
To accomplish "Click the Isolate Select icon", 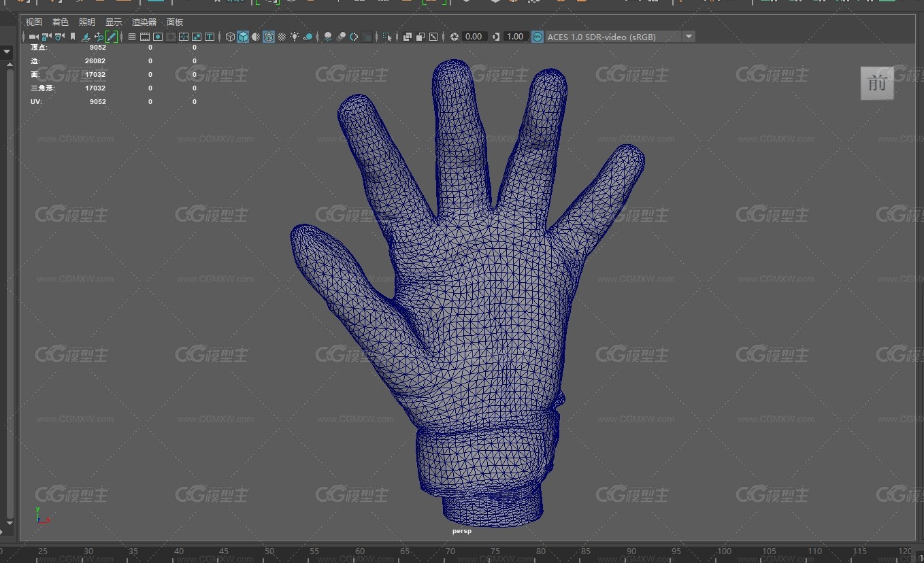I will pos(387,37).
